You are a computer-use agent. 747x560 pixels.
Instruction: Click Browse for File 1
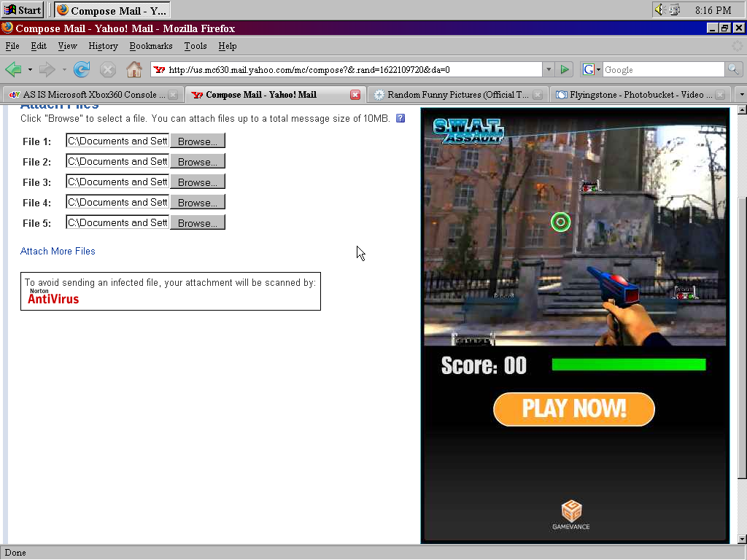[197, 141]
